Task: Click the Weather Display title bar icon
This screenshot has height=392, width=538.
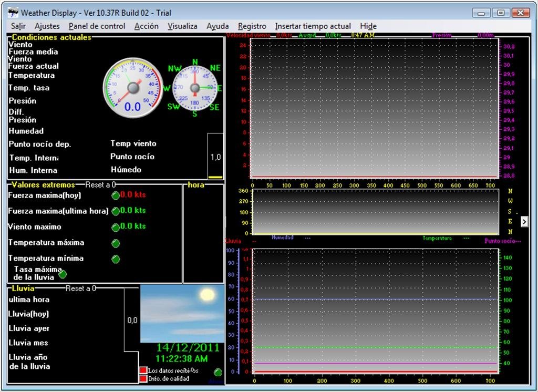Action: pos(13,13)
